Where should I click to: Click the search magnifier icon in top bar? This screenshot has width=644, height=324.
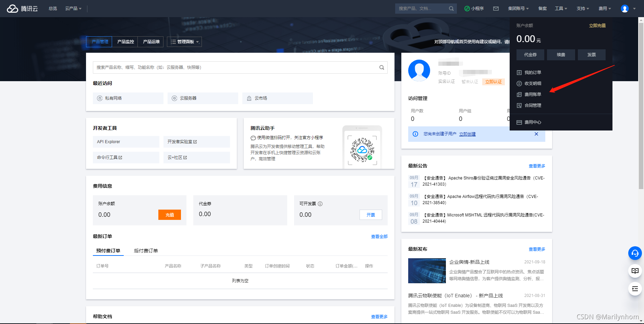coord(451,9)
